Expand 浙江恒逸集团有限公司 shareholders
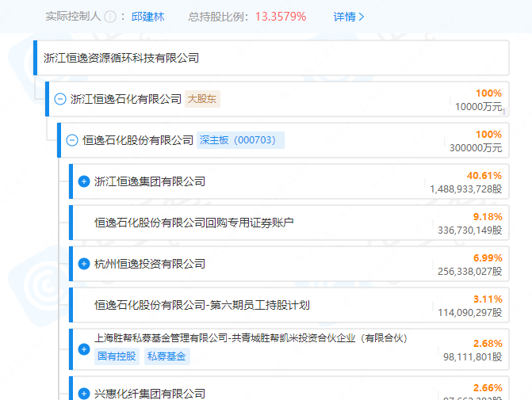 click(84, 181)
